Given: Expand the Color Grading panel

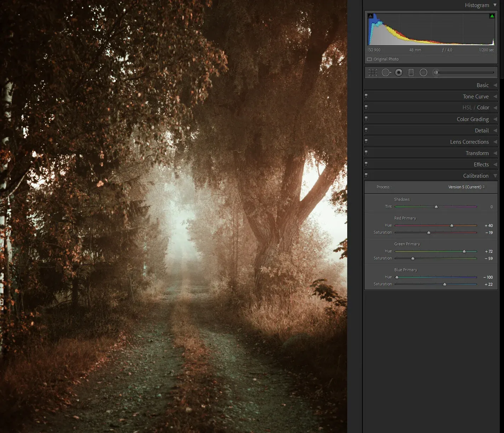Looking at the screenshot, I should (472, 119).
